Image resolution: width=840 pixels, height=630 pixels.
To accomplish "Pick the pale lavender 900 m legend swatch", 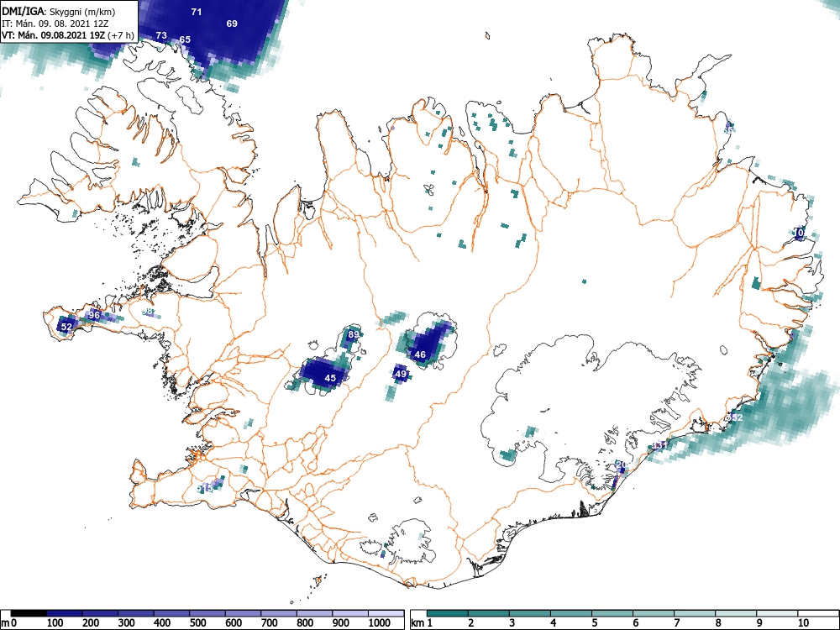I will (x=350, y=613).
